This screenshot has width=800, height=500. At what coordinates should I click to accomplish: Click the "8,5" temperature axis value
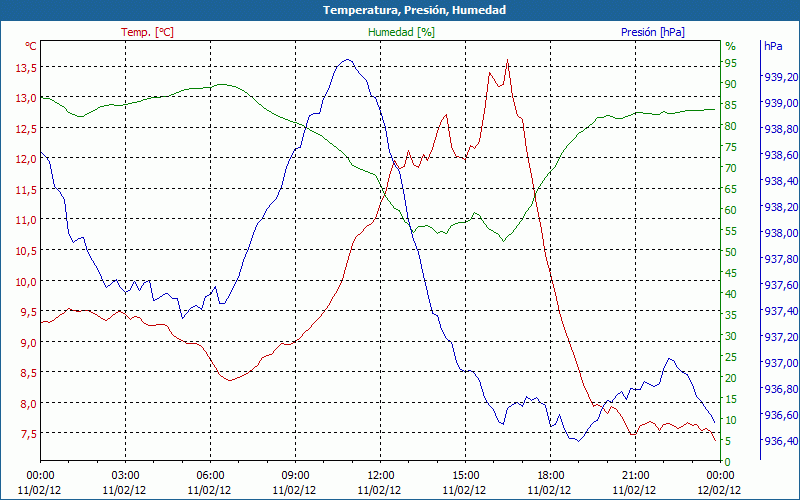28,373
